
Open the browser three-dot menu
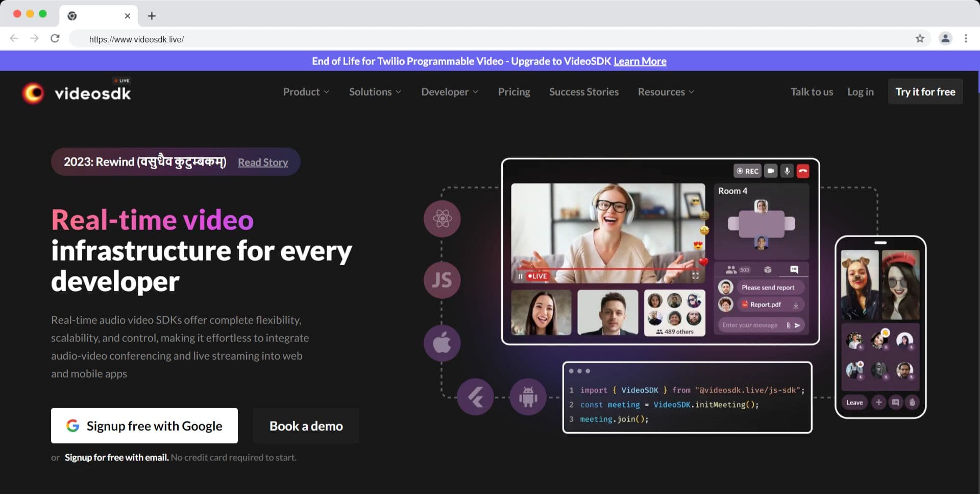pos(966,39)
